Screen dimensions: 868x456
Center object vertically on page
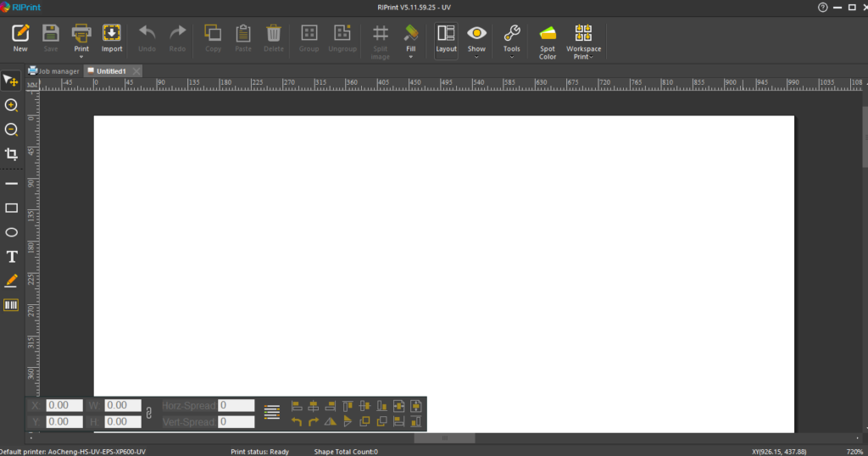[x=415, y=406]
